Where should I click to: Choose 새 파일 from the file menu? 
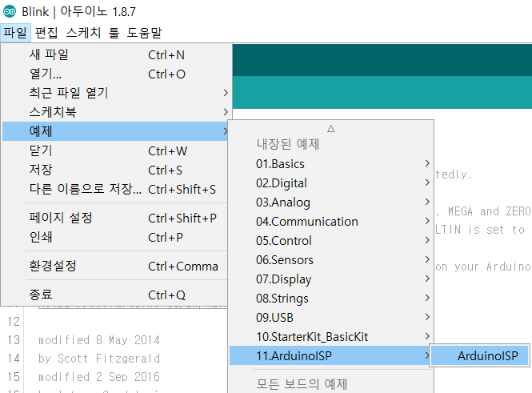[x=114, y=54]
